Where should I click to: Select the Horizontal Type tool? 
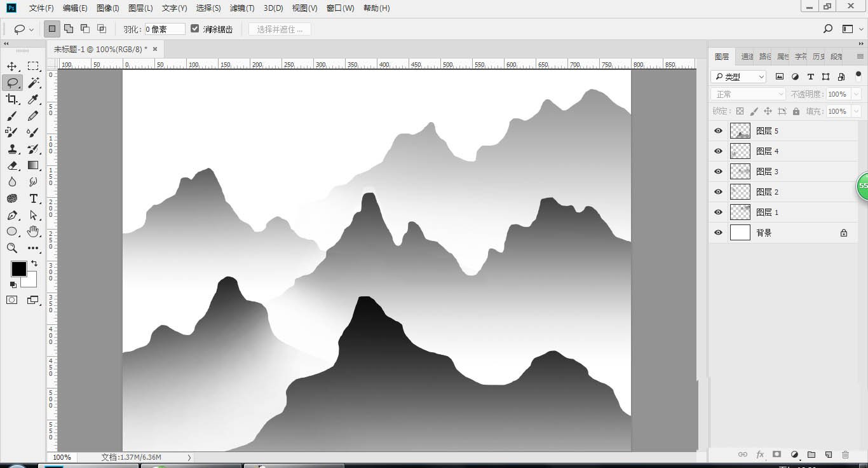pyautogui.click(x=34, y=198)
